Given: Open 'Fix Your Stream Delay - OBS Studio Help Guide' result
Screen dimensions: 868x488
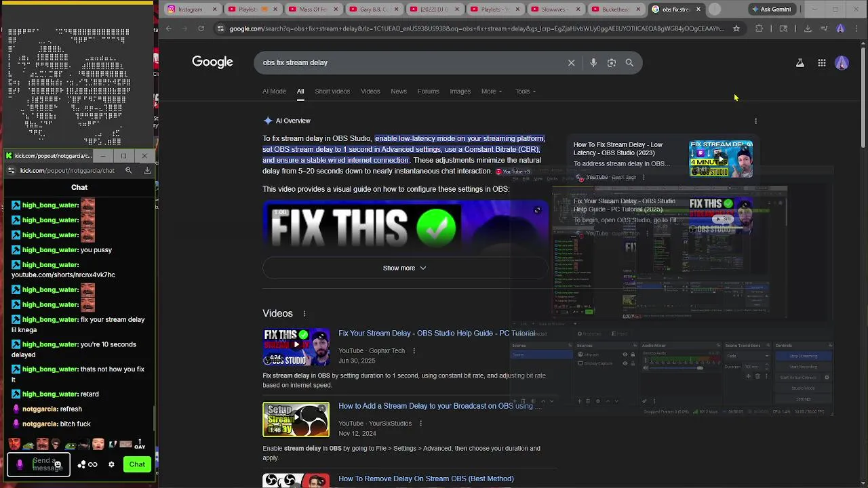Looking at the screenshot, I should [437, 333].
